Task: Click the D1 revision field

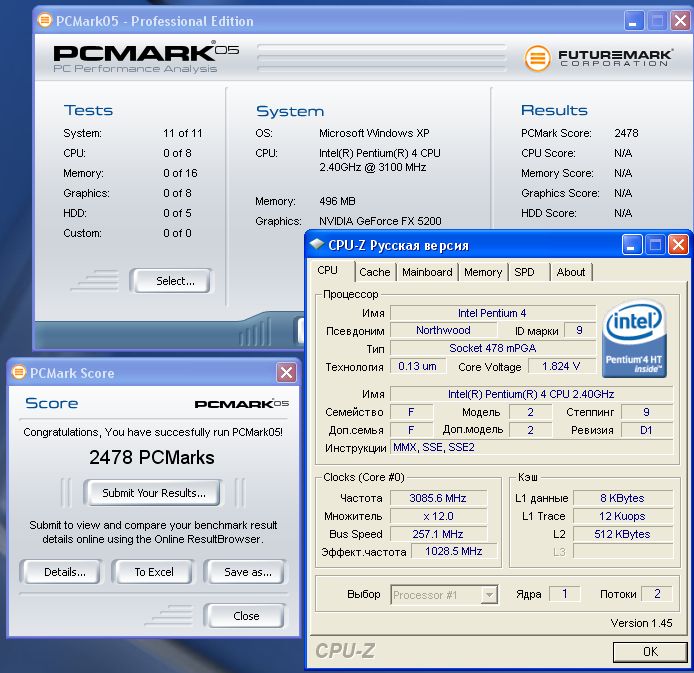Action: click(x=647, y=430)
